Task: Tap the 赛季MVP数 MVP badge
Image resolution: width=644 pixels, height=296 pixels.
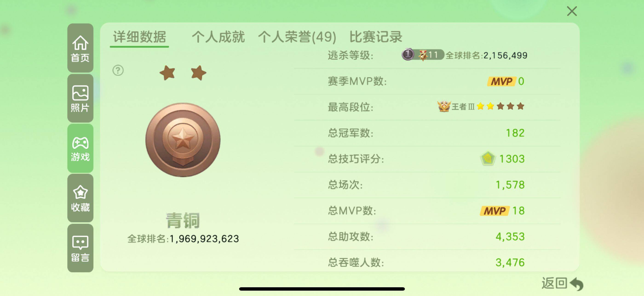Action: pos(501,81)
